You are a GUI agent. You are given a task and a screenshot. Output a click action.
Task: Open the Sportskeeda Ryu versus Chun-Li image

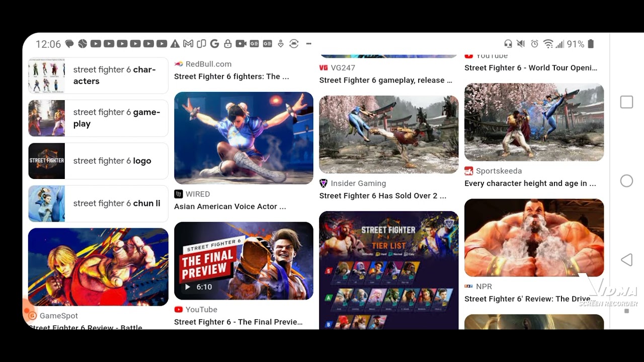click(534, 122)
